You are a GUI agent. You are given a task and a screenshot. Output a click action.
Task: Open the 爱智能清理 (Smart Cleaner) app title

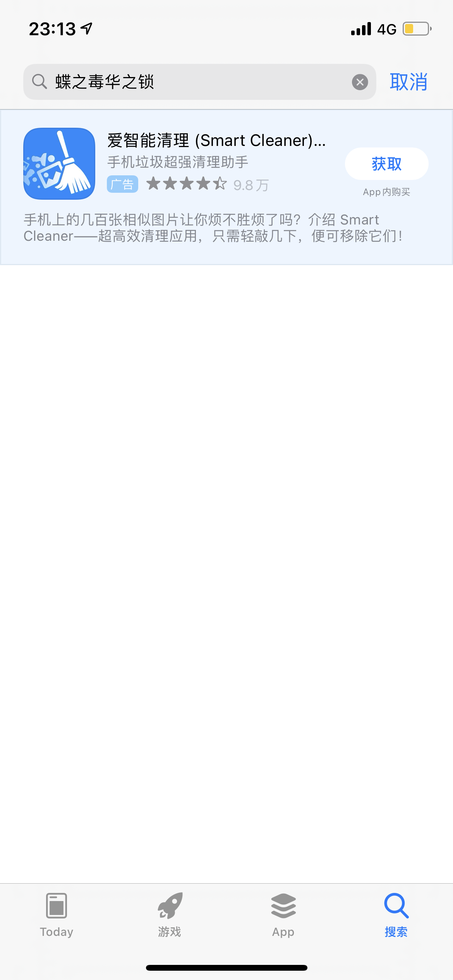pyautogui.click(x=216, y=140)
